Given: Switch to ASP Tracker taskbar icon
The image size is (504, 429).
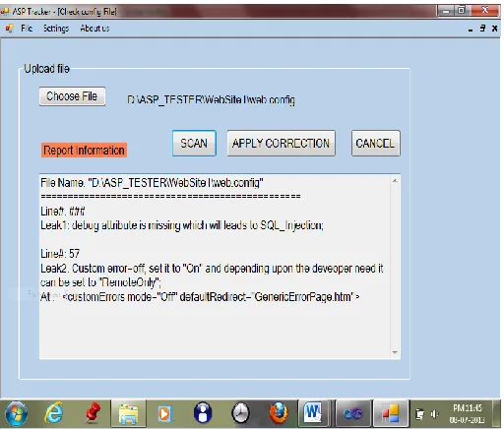Looking at the screenshot, I should [390, 414].
